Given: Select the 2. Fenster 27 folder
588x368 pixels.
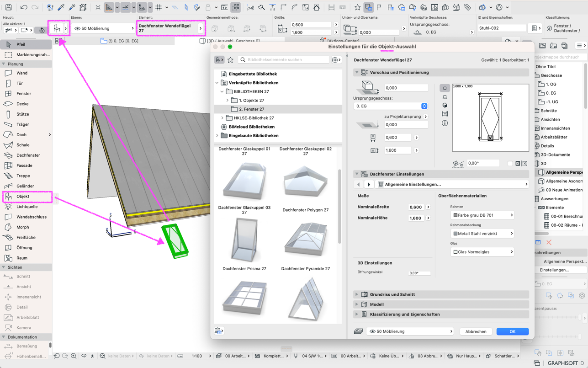Looking at the screenshot, I should 278,109.
